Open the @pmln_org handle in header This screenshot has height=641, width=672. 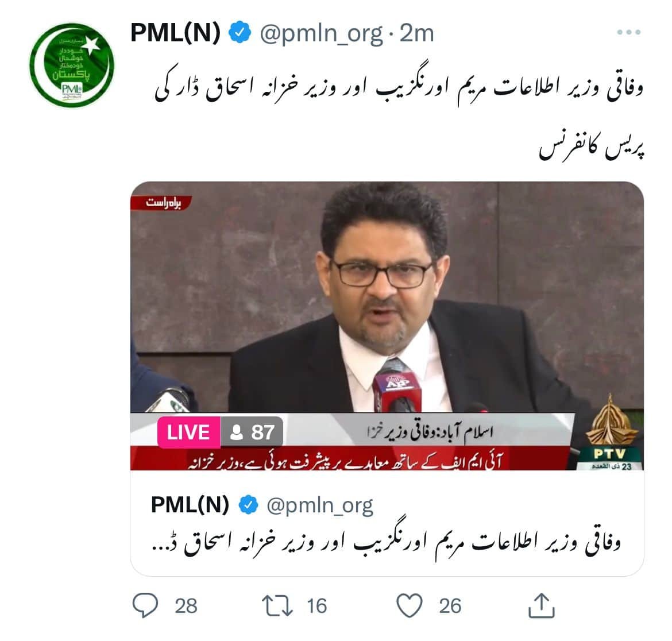pos(321,33)
